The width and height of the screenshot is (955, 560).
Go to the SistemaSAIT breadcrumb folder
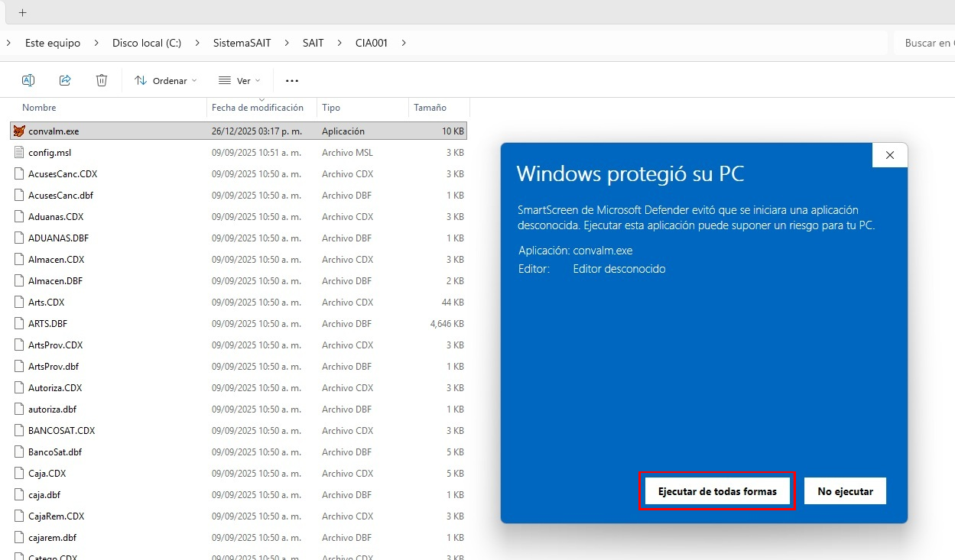(242, 43)
